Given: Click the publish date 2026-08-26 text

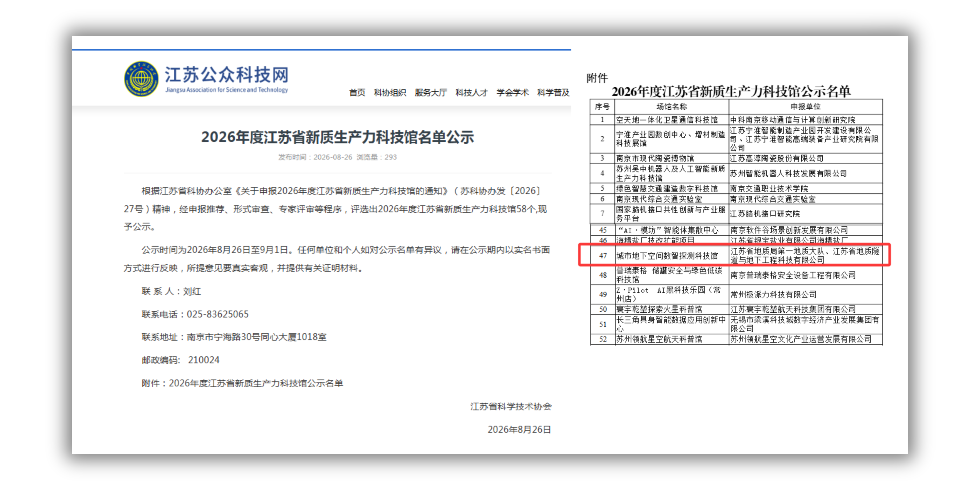Looking at the screenshot, I should click(332, 157).
